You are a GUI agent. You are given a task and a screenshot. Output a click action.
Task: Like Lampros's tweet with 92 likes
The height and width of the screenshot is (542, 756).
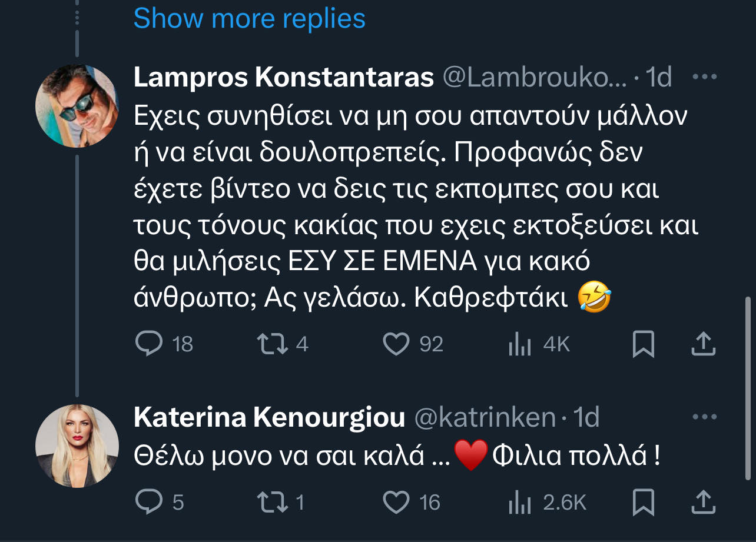click(x=396, y=344)
